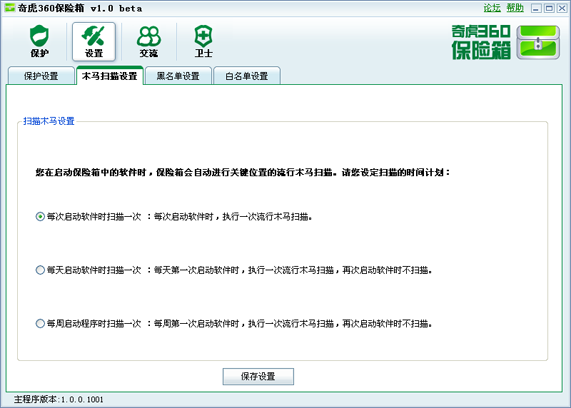Open the 交流 community icon
The height and width of the screenshot is (408, 571).
point(149,41)
